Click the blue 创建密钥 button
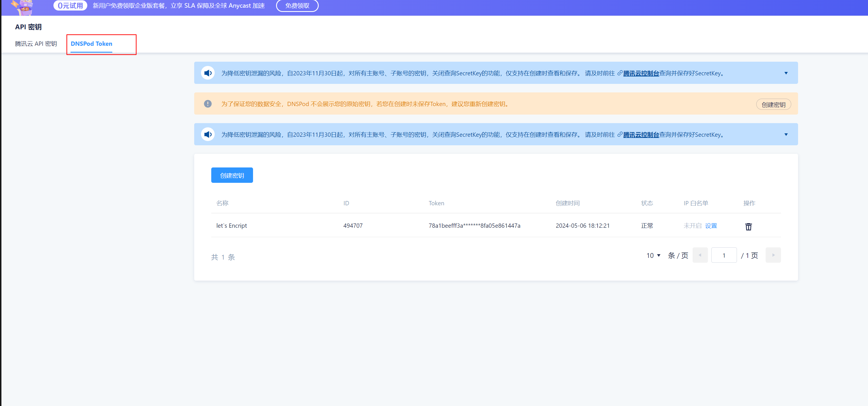 point(232,175)
